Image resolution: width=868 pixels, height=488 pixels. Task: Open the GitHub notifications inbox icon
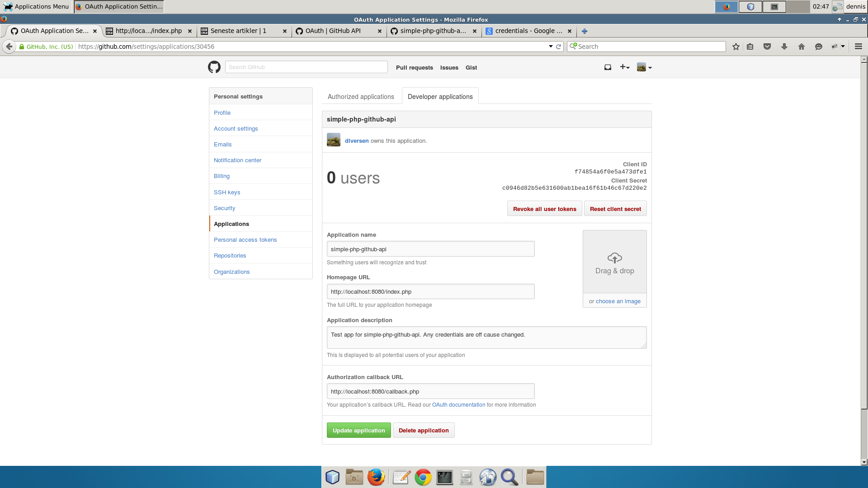point(608,67)
